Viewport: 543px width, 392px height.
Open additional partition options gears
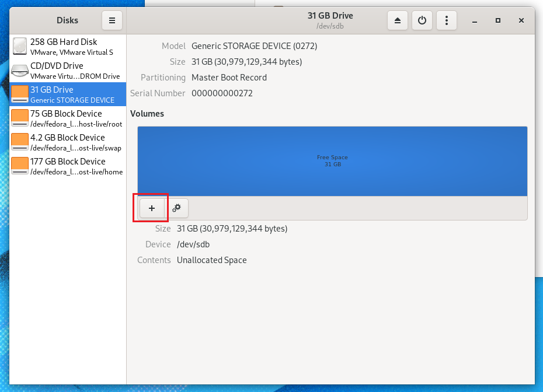[x=177, y=208]
